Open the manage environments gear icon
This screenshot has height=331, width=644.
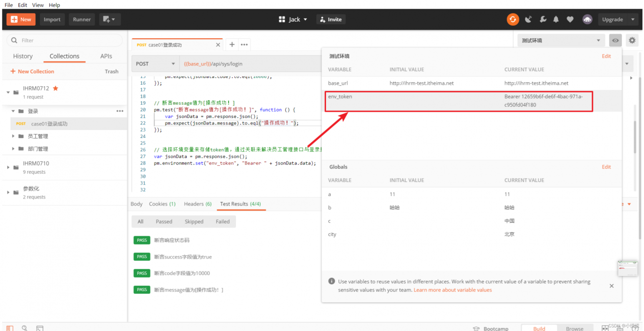click(632, 40)
